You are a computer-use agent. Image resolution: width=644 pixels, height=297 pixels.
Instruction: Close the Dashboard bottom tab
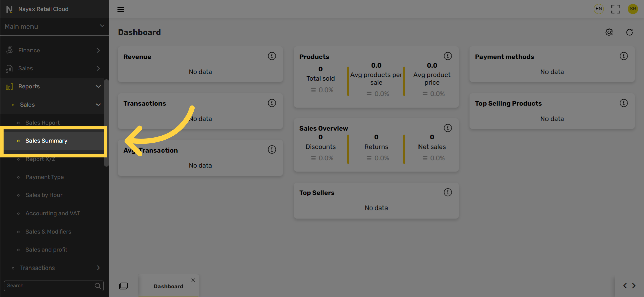[x=193, y=280]
